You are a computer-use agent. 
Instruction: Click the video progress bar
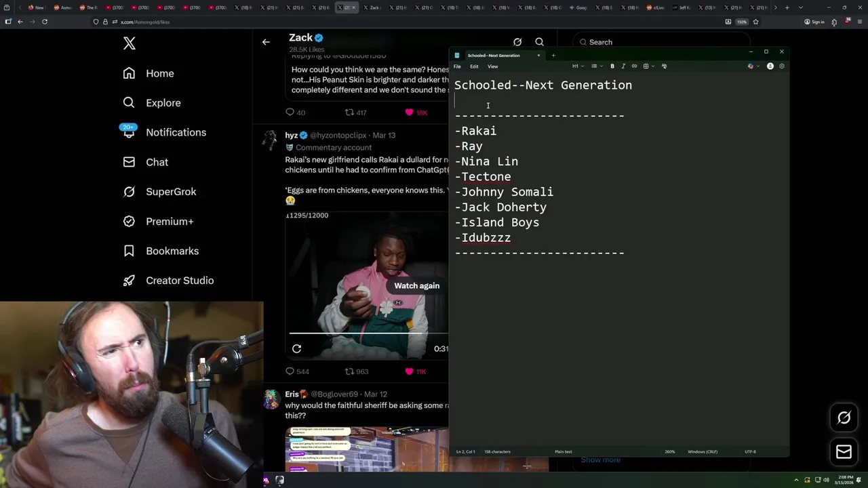tap(369, 333)
